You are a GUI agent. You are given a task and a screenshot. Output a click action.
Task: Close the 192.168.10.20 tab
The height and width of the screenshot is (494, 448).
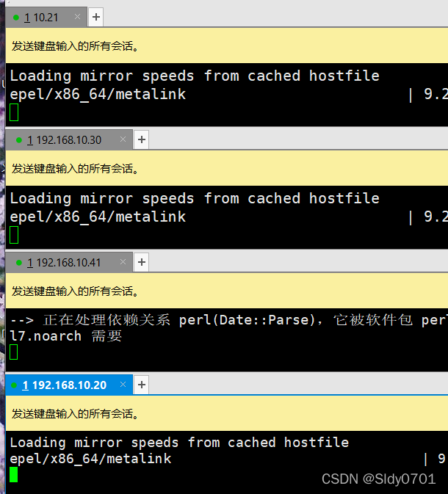123,385
